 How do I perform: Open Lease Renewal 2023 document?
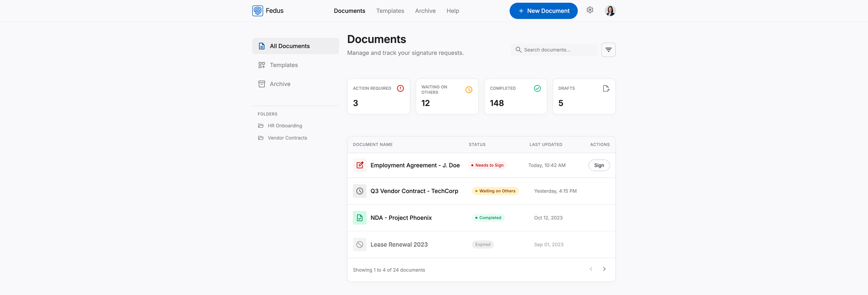point(399,245)
